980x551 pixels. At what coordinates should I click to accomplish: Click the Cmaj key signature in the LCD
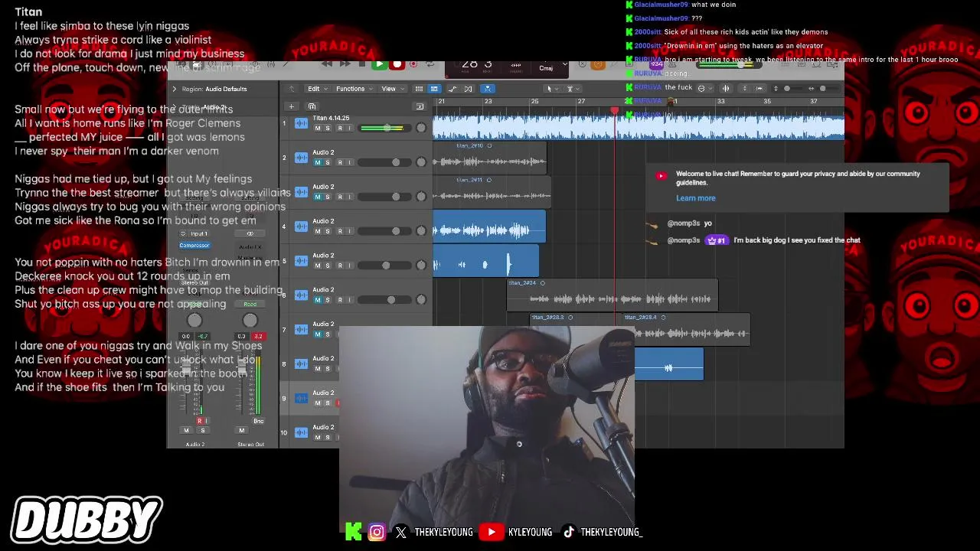(x=546, y=68)
